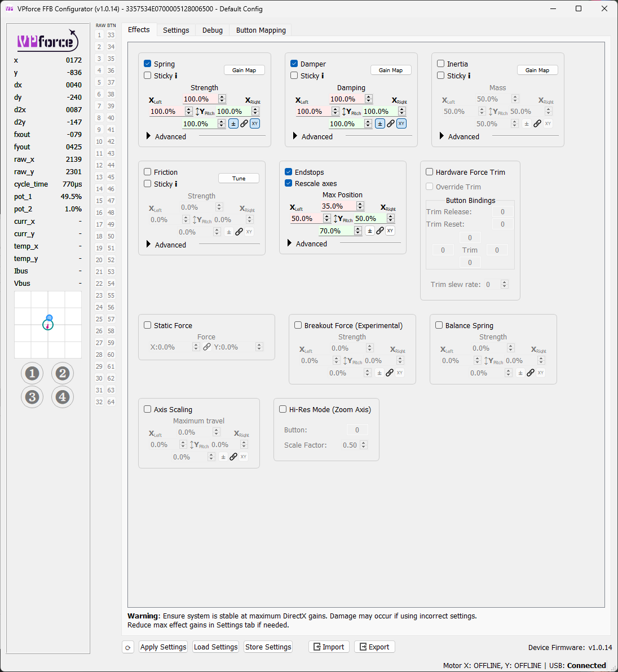Click the Endstops chain link icon
Screen dimensions: 618x672
click(379, 231)
